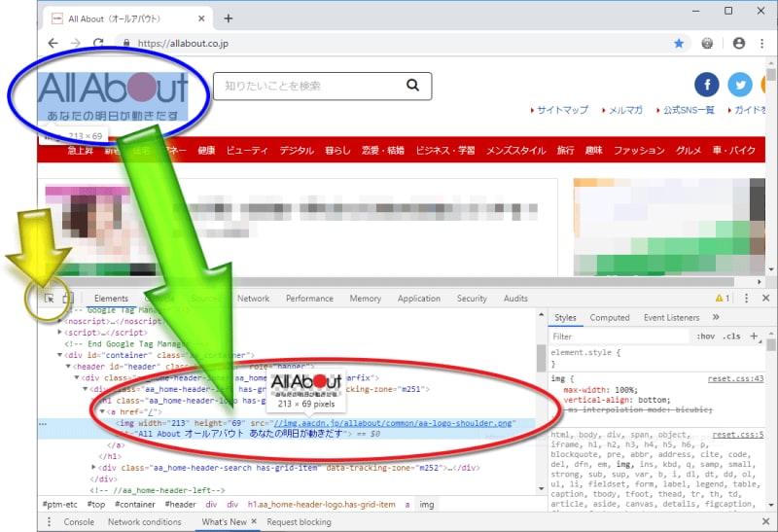Expand the noscript node
The height and width of the screenshot is (532, 778).
pyautogui.click(x=60, y=321)
